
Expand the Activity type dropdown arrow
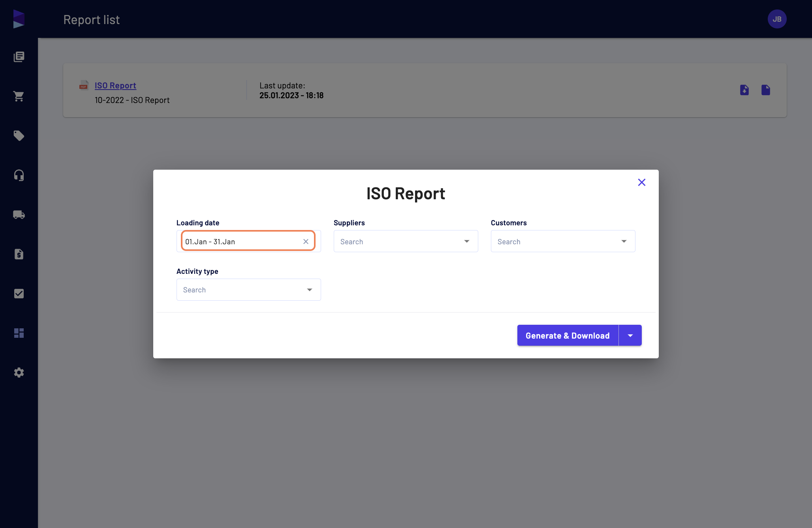pos(310,290)
